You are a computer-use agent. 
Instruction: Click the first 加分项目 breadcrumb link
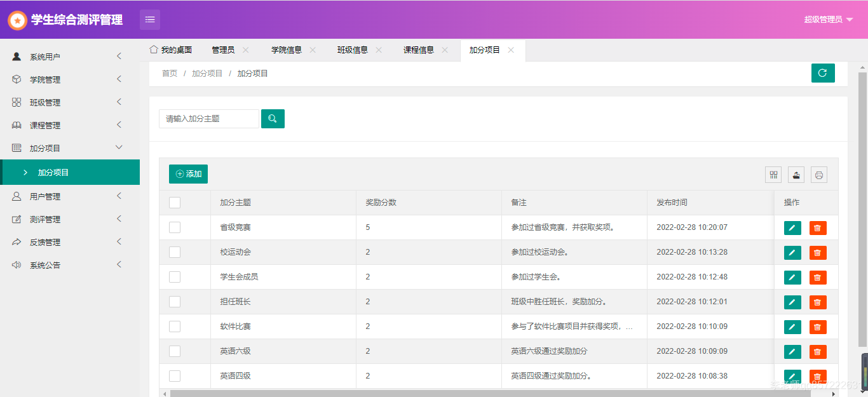point(207,74)
